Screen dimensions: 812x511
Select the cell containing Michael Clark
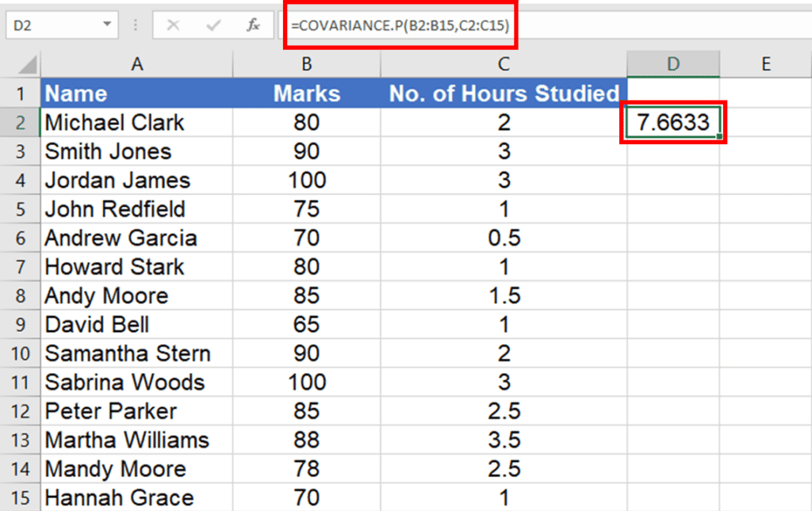[x=136, y=122]
